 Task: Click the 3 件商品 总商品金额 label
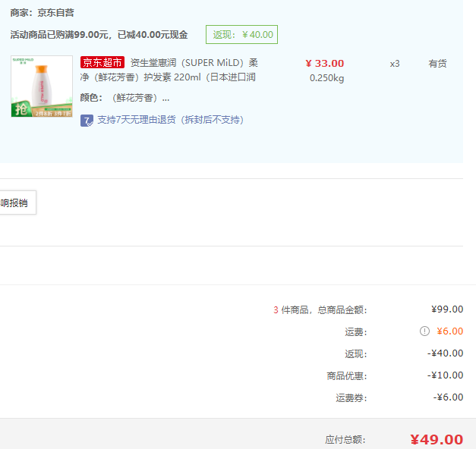click(x=320, y=309)
